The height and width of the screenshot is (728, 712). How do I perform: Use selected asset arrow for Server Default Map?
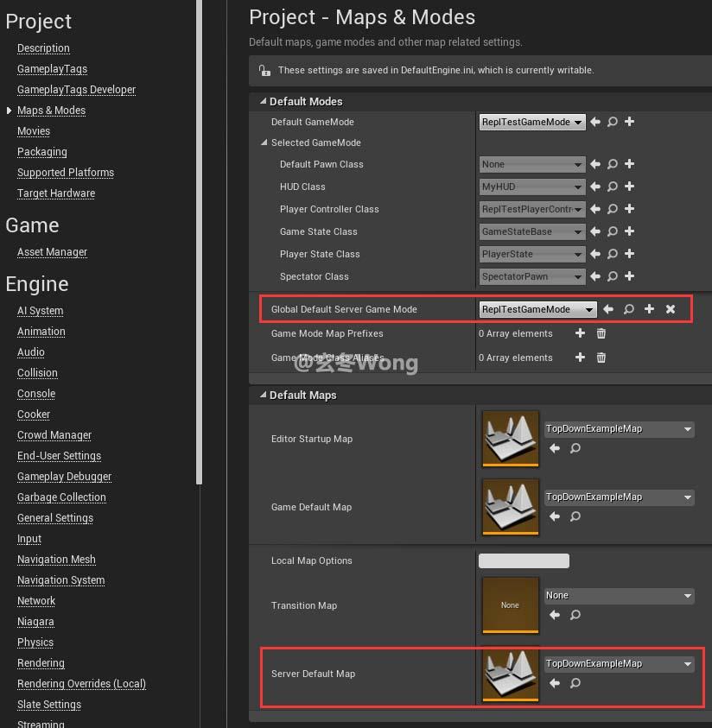tap(555, 683)
